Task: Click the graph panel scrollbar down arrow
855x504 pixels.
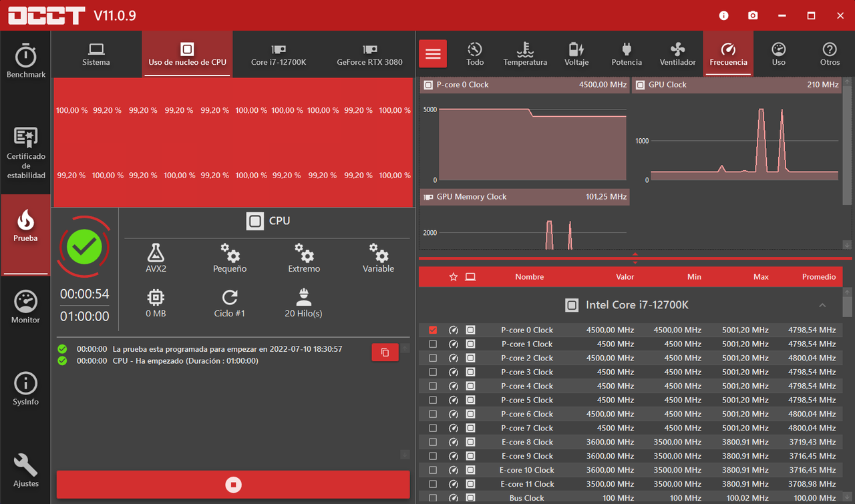Action: pyautogui.click(x=847, y=245)
